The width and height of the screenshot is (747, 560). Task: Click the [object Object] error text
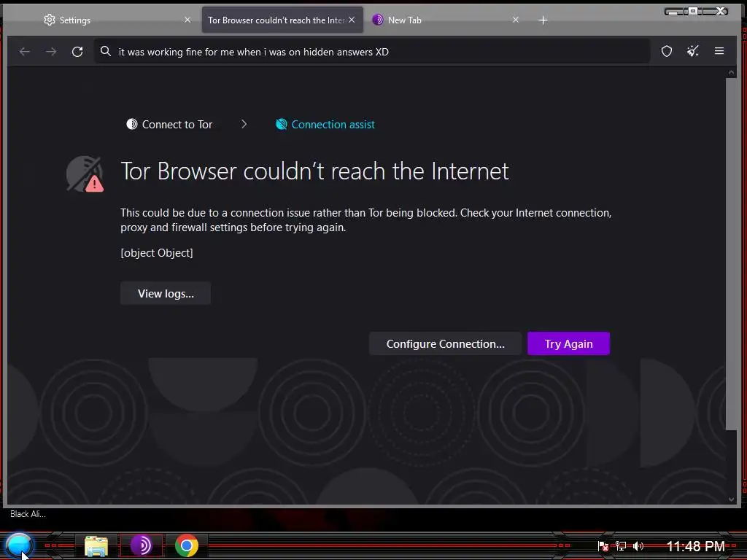[157, 253]
